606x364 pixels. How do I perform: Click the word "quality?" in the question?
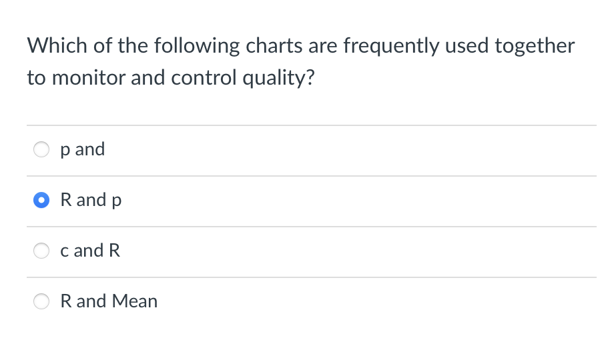click(x=279, y=78)
